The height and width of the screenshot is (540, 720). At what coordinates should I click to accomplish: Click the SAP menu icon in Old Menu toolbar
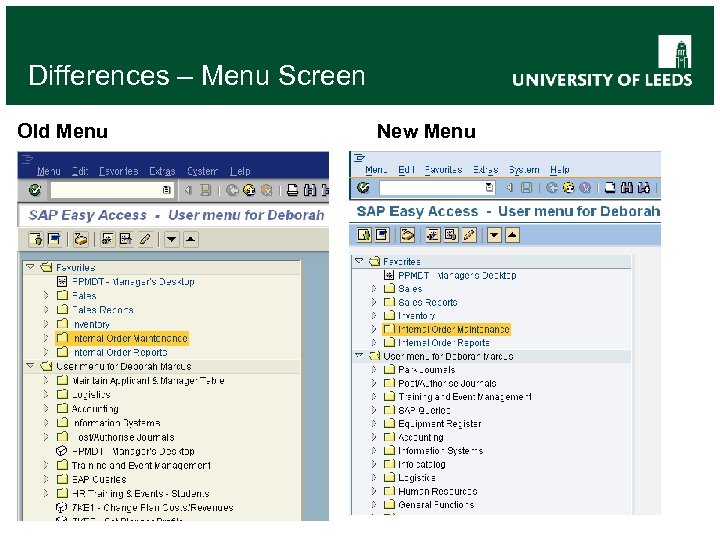point(54,239)
